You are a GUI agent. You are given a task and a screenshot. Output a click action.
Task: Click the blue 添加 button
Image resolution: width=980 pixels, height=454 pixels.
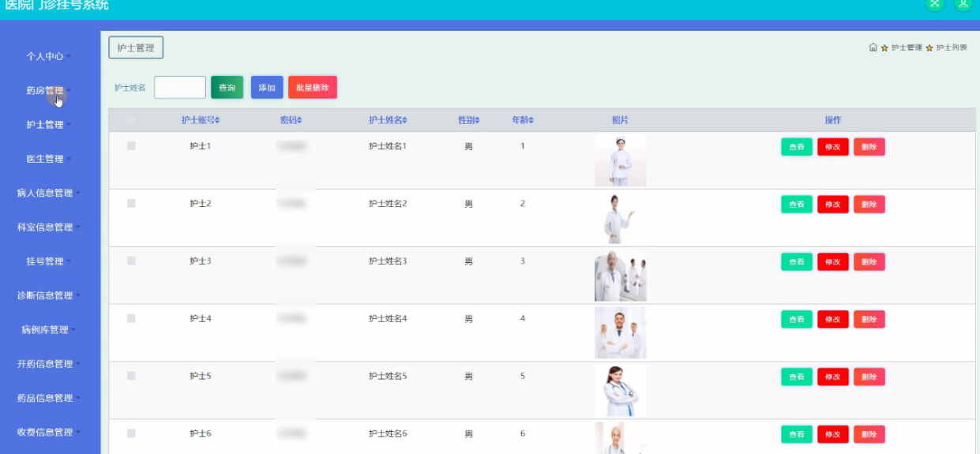(267, 88)
